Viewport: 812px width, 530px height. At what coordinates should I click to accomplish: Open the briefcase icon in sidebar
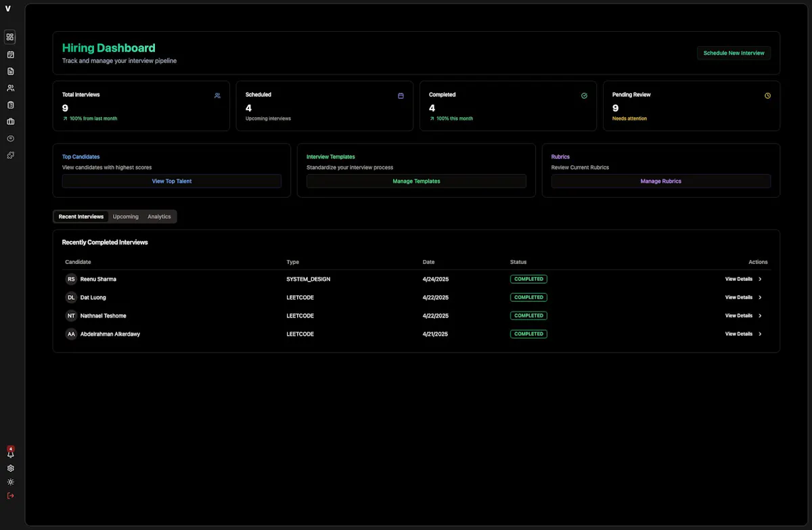[x=10, y=122]
